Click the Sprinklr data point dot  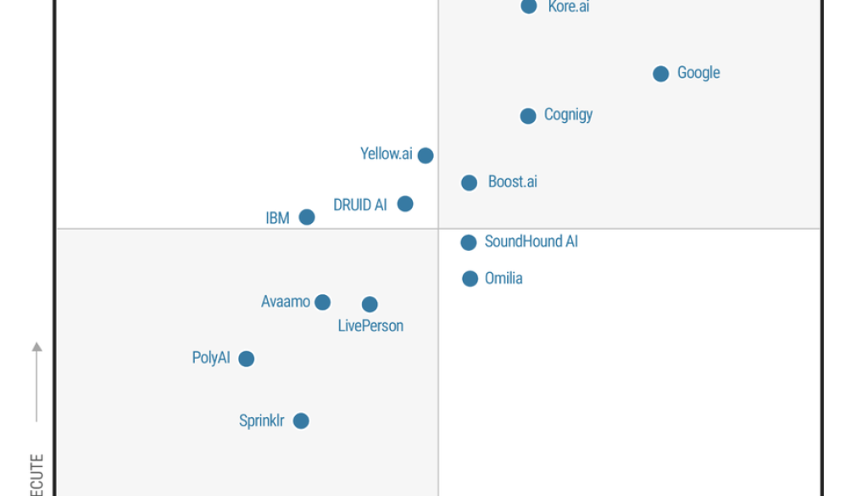[301, 421]
